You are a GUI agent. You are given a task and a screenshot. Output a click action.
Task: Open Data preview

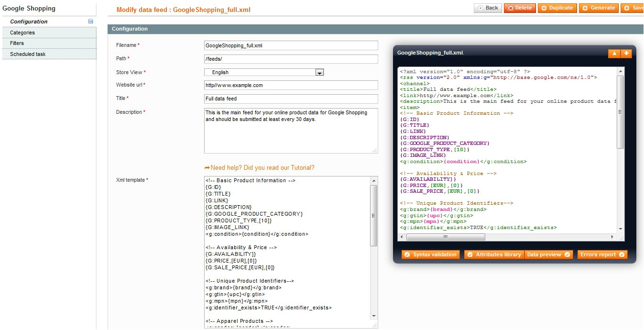pos(548,254)
